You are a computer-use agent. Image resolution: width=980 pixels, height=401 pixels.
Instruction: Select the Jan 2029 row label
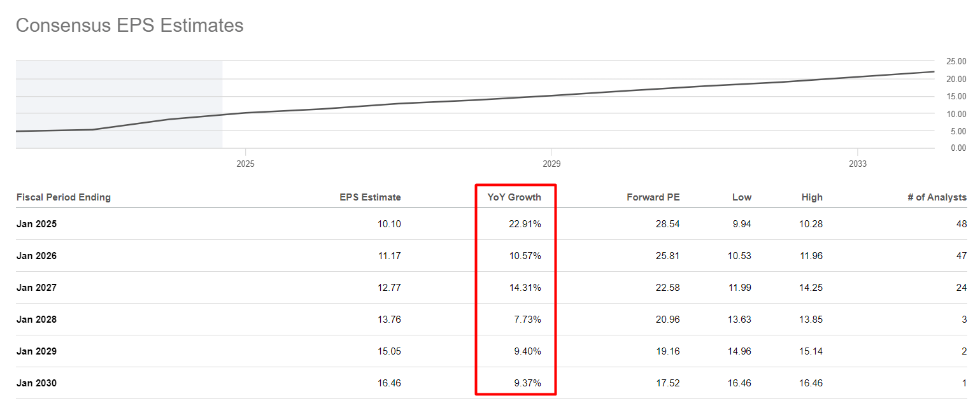(x=36, y=351)
